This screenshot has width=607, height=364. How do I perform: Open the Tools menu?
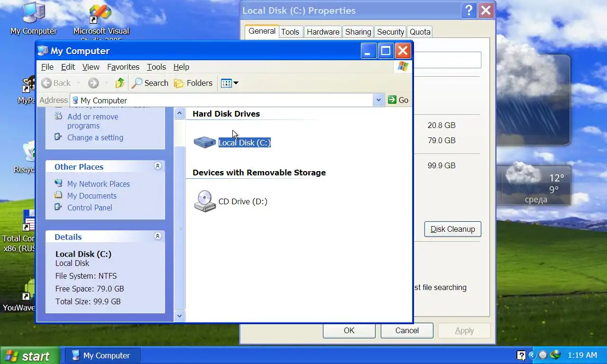tap(156, 67)
